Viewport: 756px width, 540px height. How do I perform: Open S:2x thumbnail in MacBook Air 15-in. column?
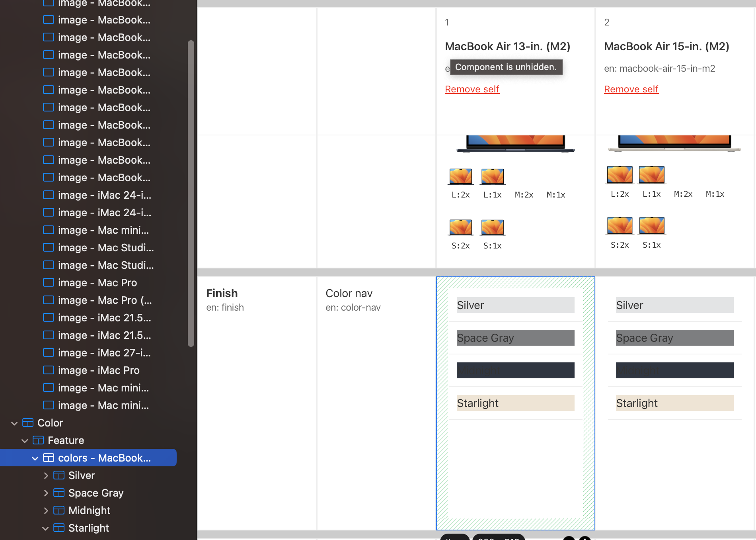pyautogui.click(x=620, y=226)
